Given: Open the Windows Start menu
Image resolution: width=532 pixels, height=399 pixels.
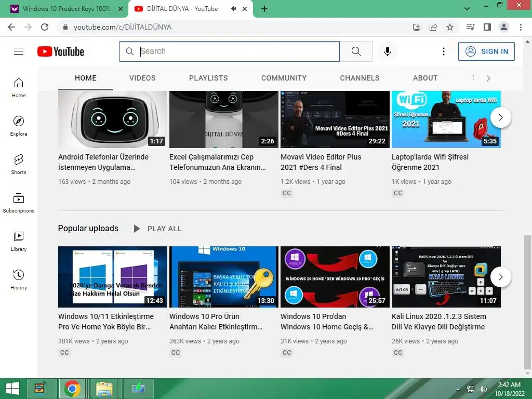Looking at the screenshot, I should [12, 389].
